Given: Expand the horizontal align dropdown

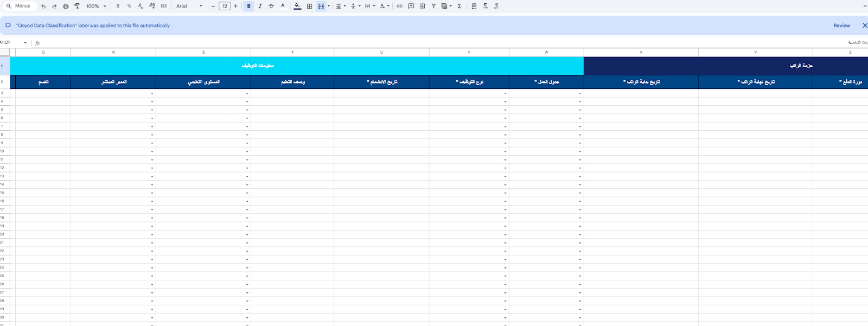Looking at the screenshot, I should coord(341,6).
